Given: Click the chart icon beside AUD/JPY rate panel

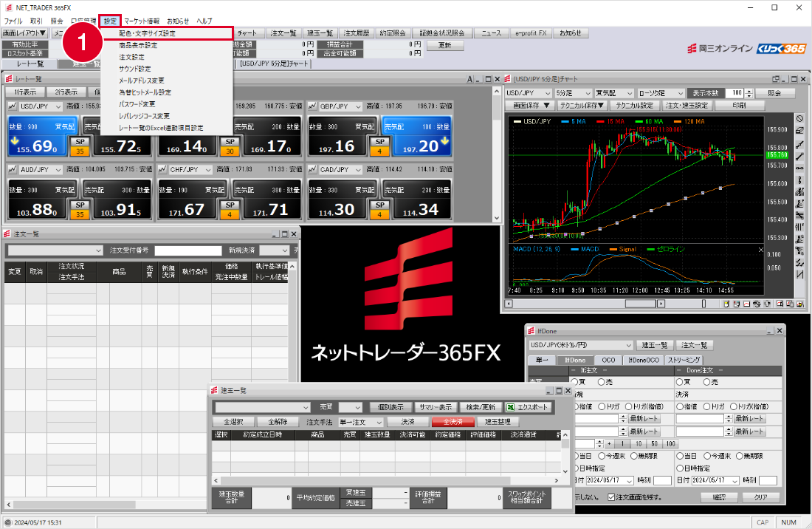Looking at the screenshot, I should click(13, 169).
